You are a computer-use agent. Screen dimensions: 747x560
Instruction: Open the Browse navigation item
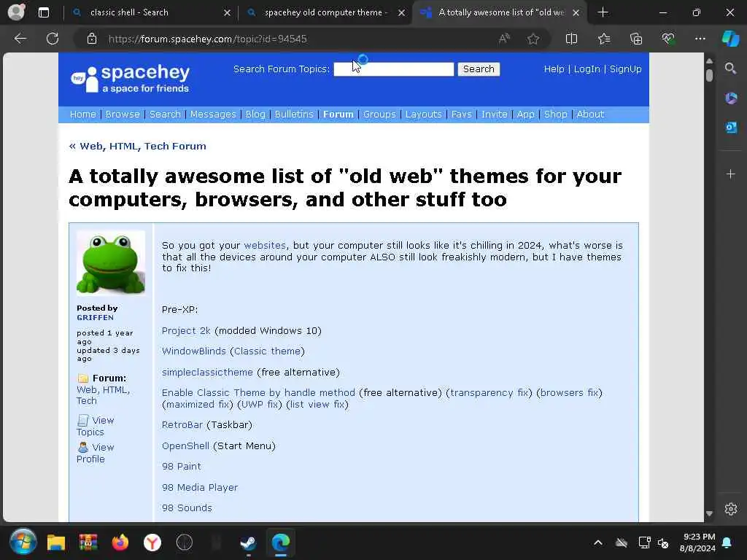coord(123,114)
